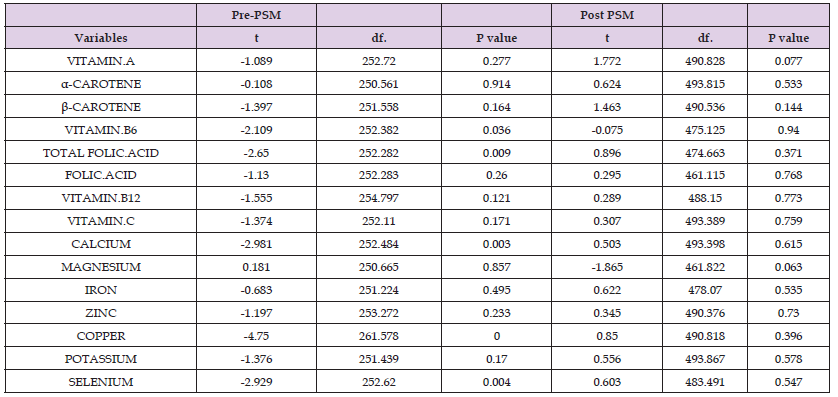Select POTASSIUM post-PSM P value 0.578
The image size is (838, 397).
[788, 359]
